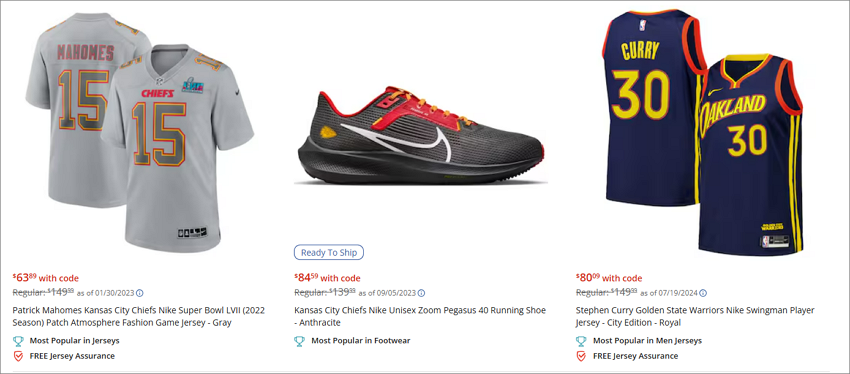
Task: Click the $63.89 with code price
Action: coord(46,278)
